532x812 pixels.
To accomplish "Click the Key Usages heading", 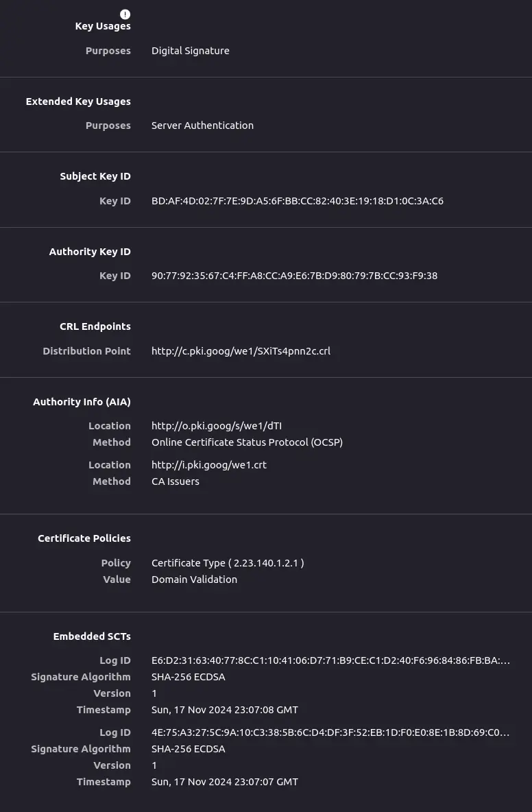I will (103, 27).
